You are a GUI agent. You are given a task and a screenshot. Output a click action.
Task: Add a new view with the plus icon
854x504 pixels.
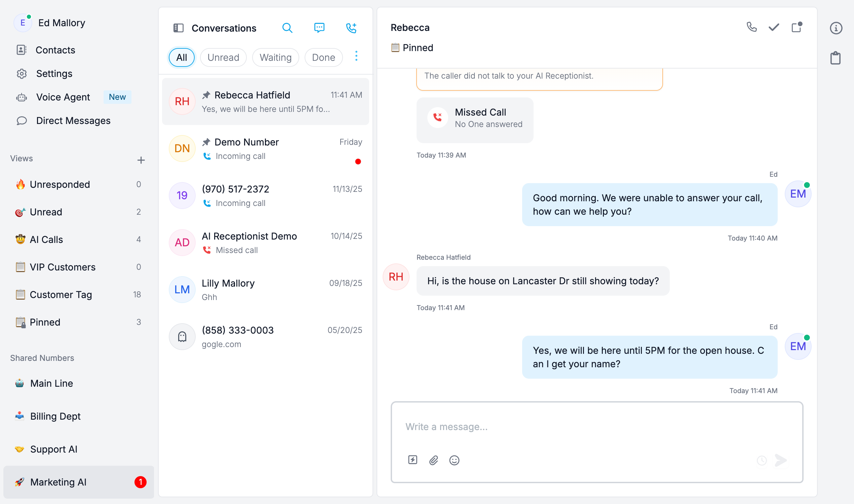(141, 160)
